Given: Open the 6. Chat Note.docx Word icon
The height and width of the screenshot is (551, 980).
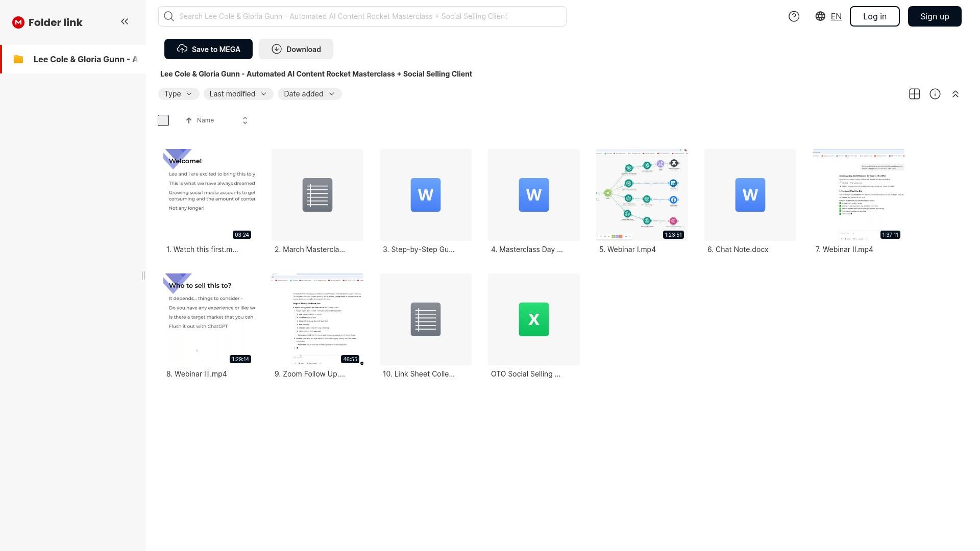Looking at the screenshot, I should [x=750, y=195].
